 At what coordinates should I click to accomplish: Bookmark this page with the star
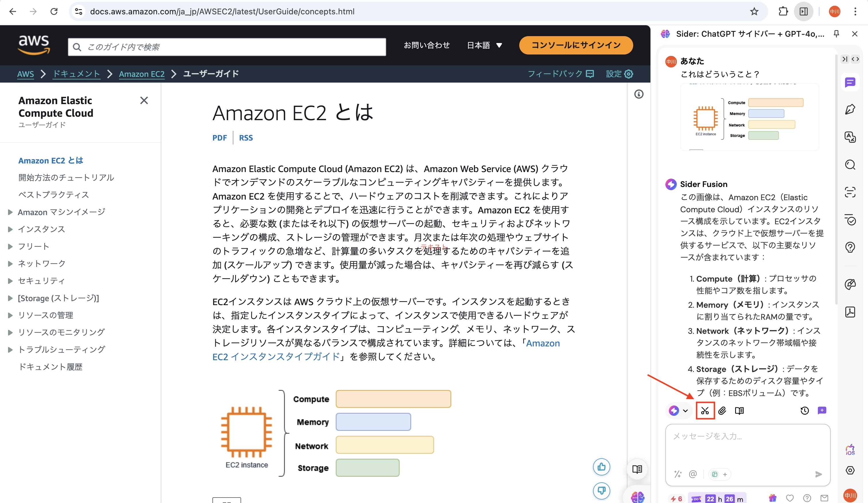754,11
